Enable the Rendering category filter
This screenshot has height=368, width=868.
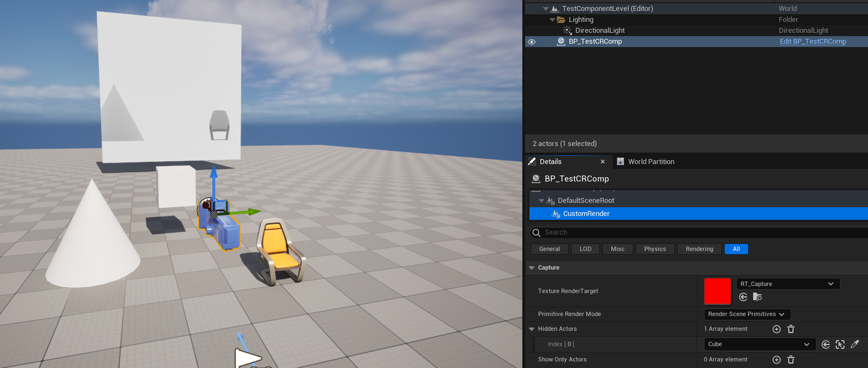coord(699,248)
